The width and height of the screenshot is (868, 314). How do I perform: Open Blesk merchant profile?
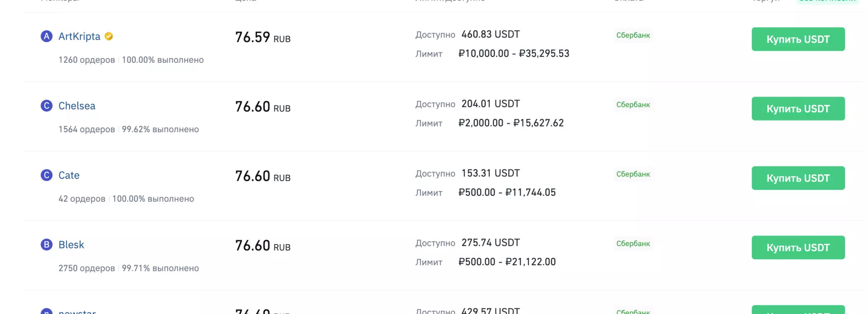(71, 245)
